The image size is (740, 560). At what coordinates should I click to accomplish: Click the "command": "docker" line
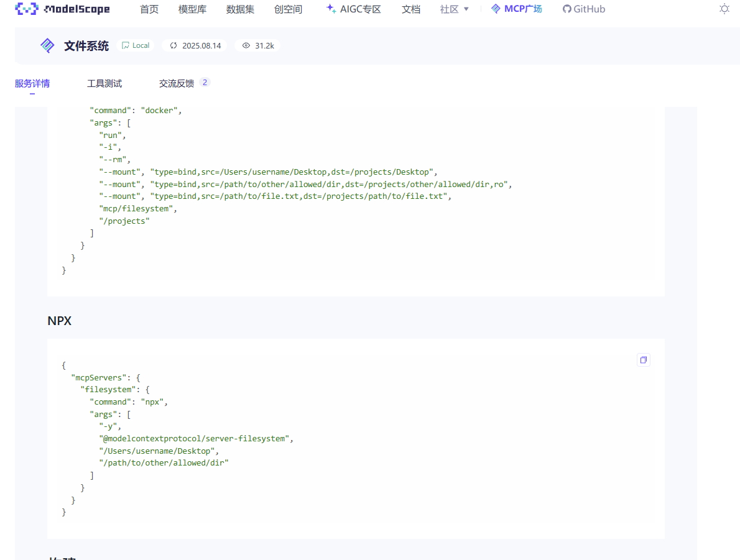pyautogui.click(x=136, y=111)
